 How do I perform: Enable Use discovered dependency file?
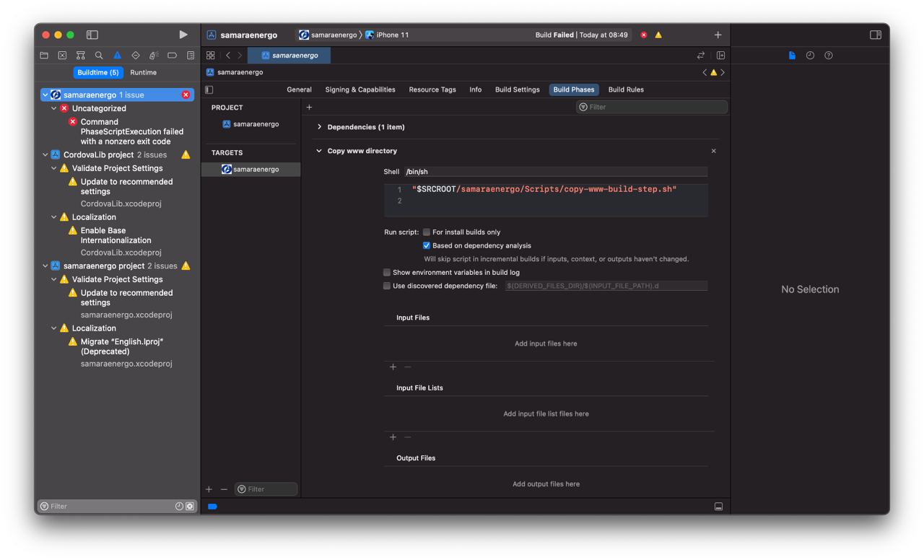click(387, 286)
